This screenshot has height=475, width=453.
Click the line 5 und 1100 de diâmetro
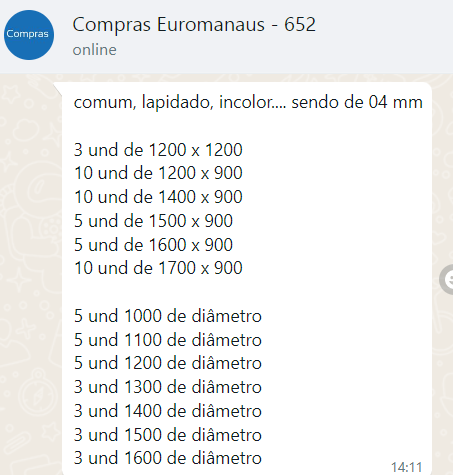[x=168, y=340]
